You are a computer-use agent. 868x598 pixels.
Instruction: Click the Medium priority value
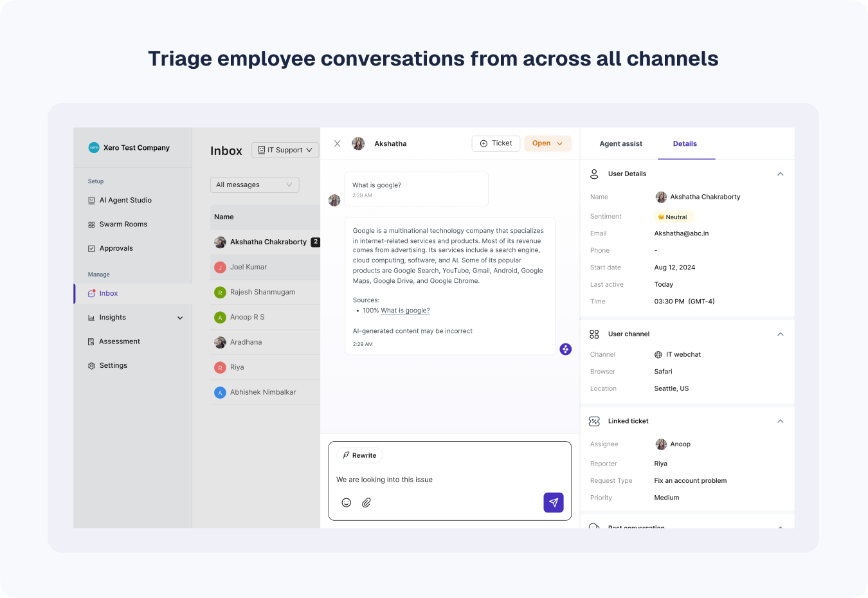click(x=667, y=498)
